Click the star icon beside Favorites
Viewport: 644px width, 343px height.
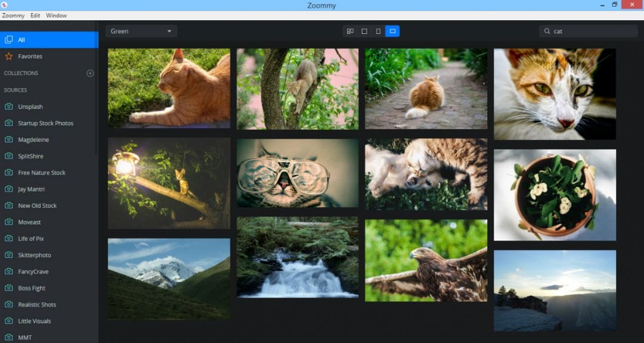click(8, 56)
